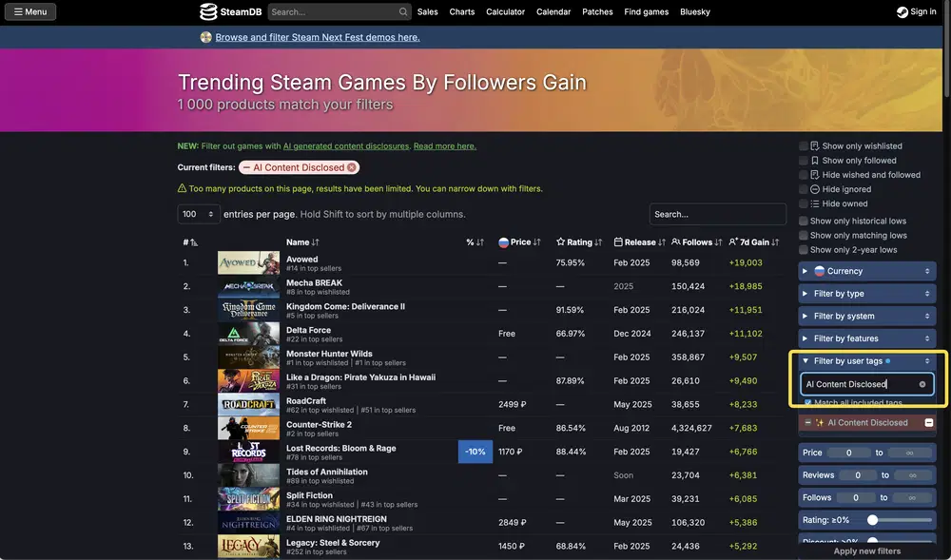Open Calendar in top navigation
951x560 pixels.
coord(553,12)
